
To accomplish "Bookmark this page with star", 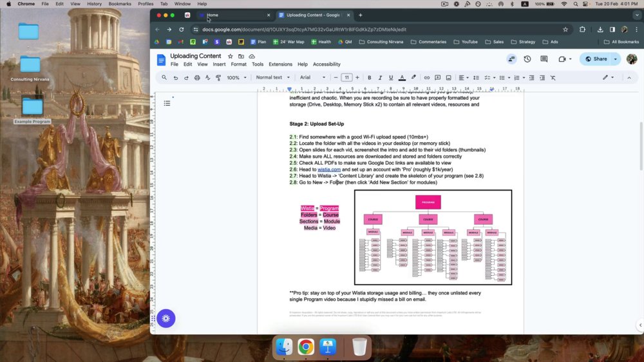I will click(x=565, y=30).
